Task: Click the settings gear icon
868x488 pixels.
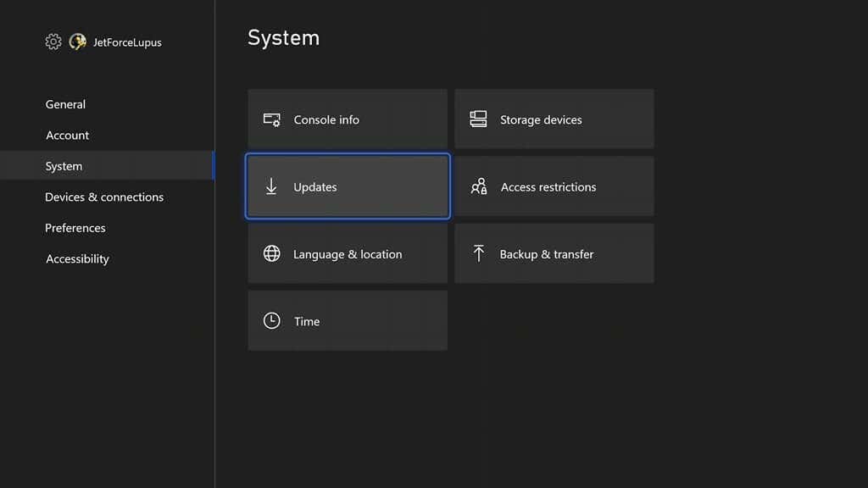Action: point(53,42)
